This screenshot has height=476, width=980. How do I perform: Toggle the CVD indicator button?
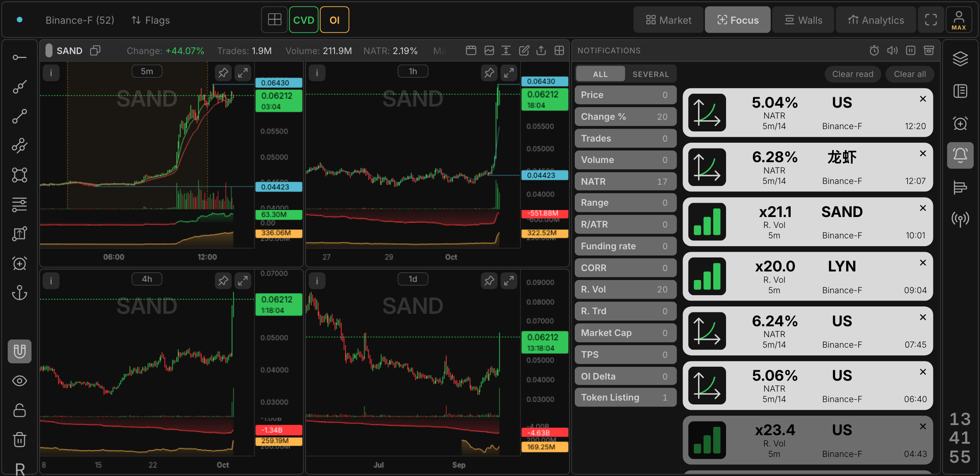(x=304, y=20)
